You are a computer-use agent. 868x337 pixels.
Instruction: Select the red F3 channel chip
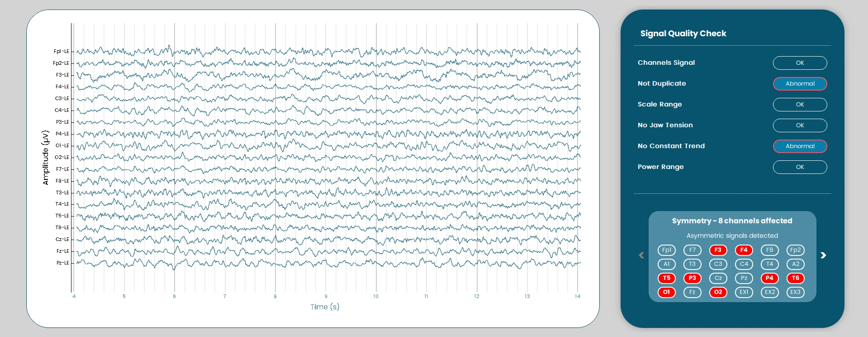tap(718, 250)
